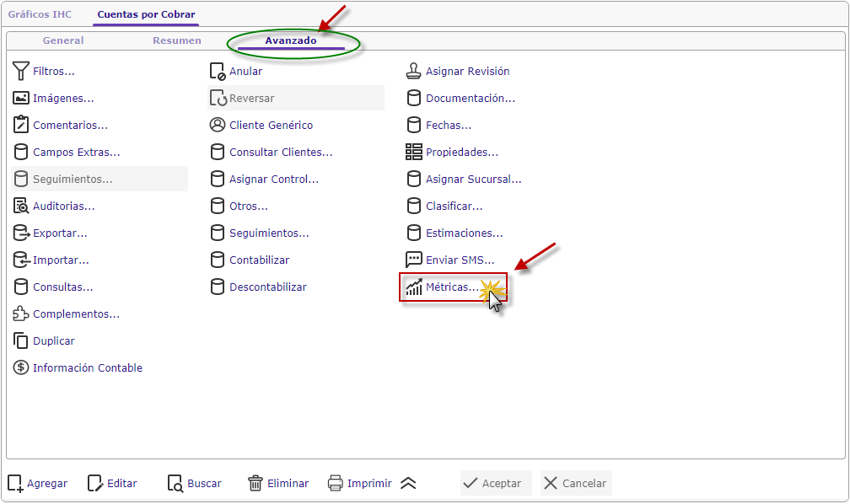Click the Asignar Control... link
The width and height of the screenshot is (850, 504).
point(274,180)
